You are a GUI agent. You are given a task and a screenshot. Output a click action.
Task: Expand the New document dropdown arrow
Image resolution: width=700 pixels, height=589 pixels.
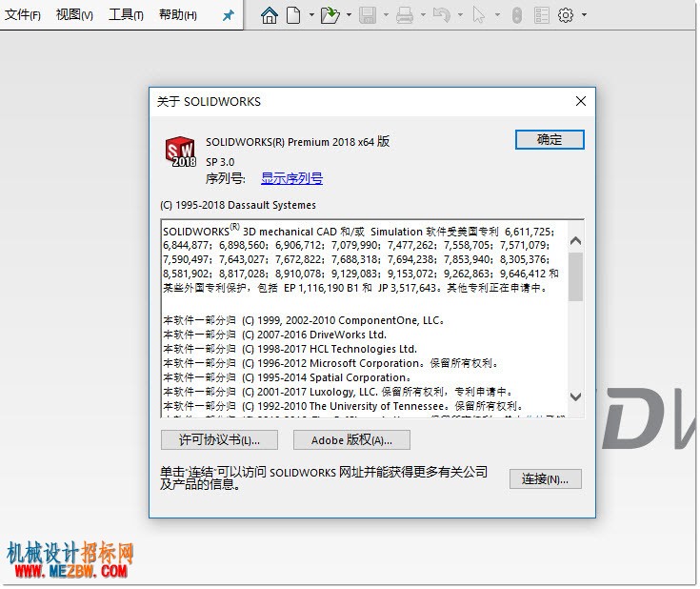click(x=311, y=15)
